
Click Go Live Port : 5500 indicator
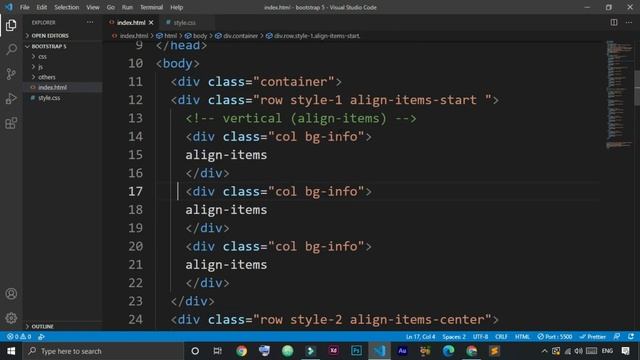click(x=554, y=337)
